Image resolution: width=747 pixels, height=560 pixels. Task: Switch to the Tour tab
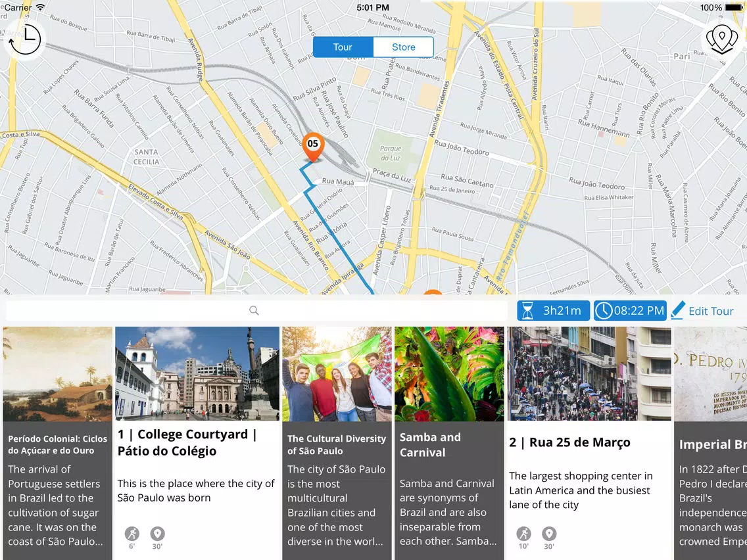tap(343, 47)
